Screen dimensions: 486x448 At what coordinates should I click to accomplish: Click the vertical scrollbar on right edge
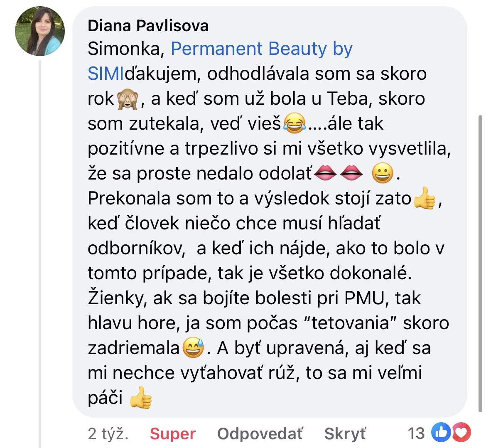(x=480, y=263)
